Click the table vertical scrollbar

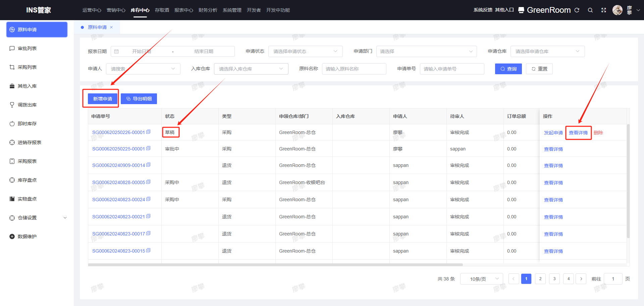(x=628, y=181)
